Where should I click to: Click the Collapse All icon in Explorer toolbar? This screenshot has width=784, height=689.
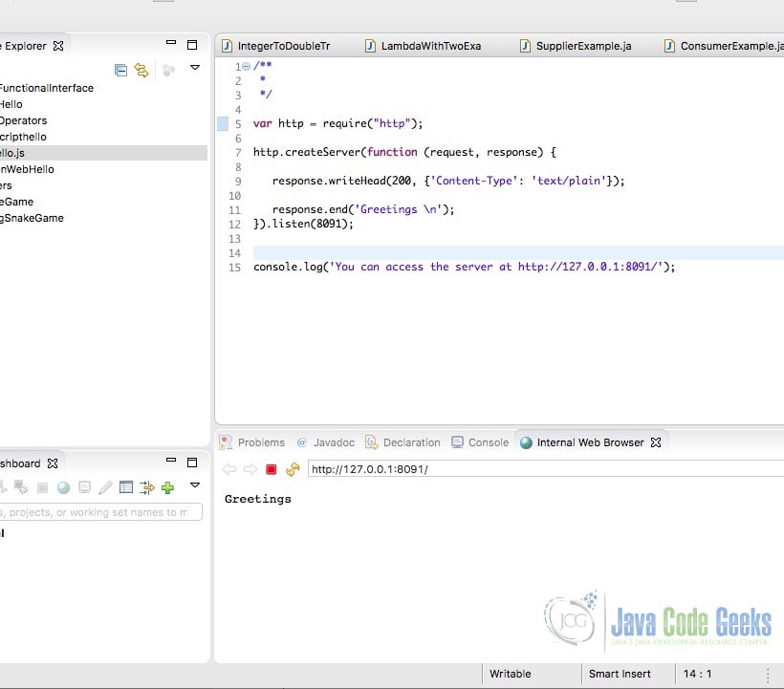[121, 69]
